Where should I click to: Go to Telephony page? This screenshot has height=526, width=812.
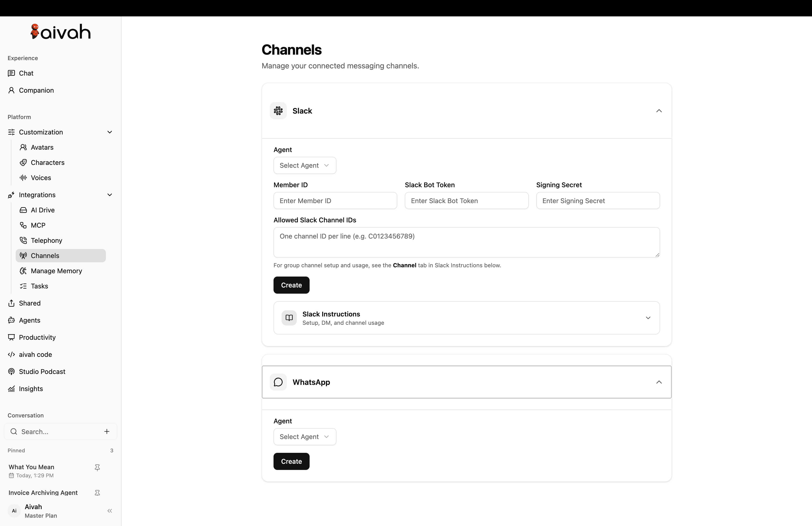tap(46, 240)
